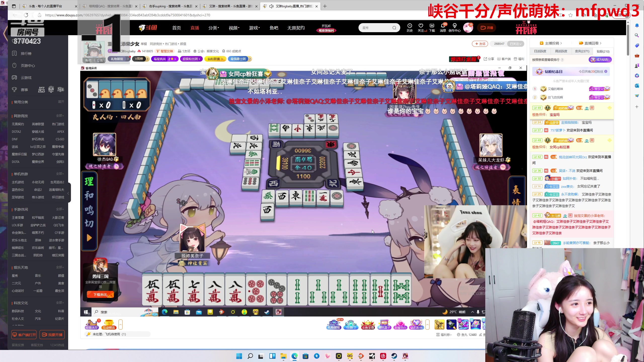Expand the 常用分类 section with 展开
Image resolution: width=644 pixels, height=362 pixels.
[x=61, y=102]
